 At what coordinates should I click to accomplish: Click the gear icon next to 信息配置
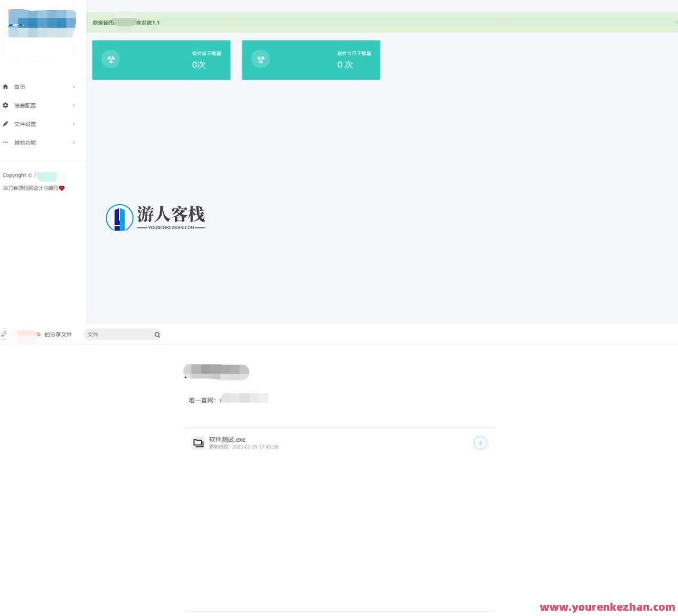click(5, 105)
